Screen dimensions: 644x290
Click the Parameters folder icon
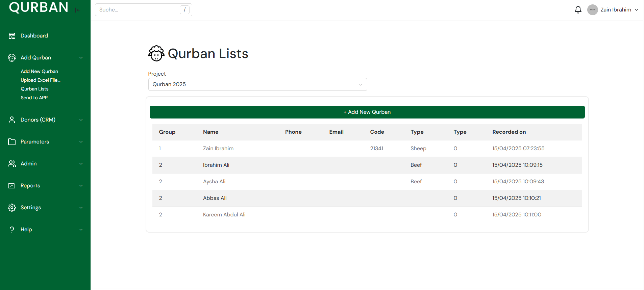point(12,142)
